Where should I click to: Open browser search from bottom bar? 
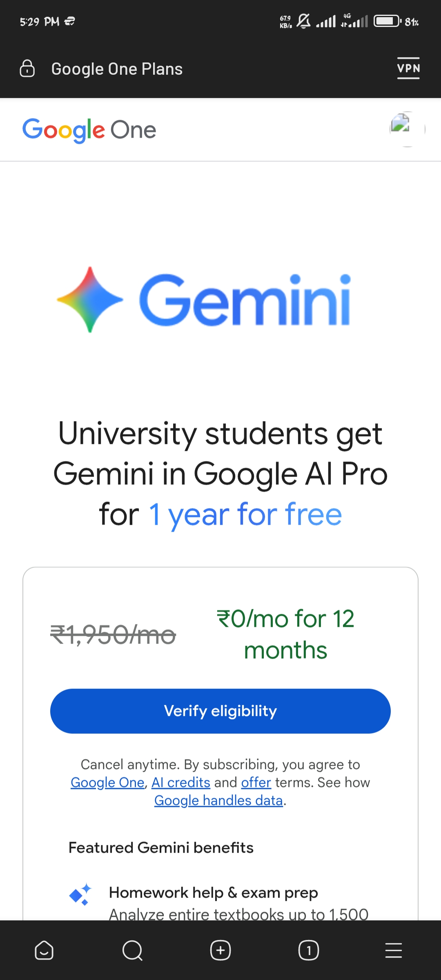point(132,951)
